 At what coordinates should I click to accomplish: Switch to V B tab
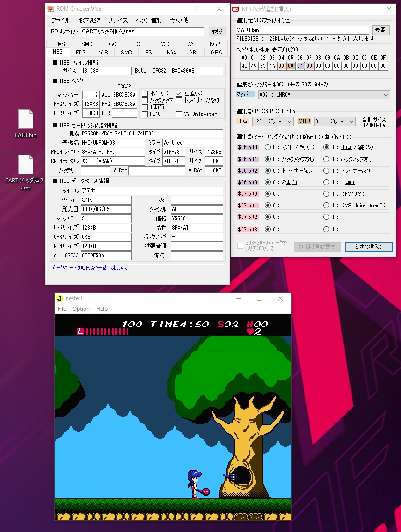tap(103, 53)
